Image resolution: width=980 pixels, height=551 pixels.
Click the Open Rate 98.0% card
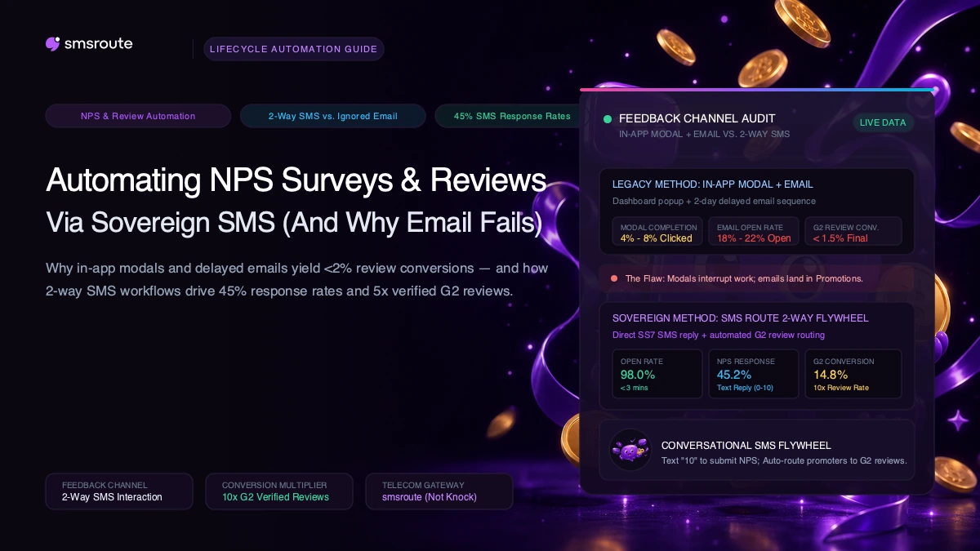pyautogui.click(x=657, y=374)
